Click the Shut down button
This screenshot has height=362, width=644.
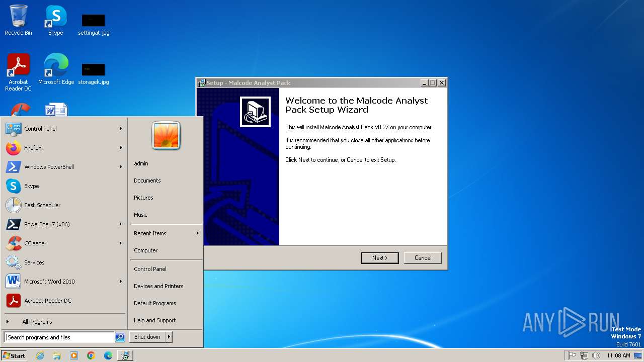(x=147, y=337)
